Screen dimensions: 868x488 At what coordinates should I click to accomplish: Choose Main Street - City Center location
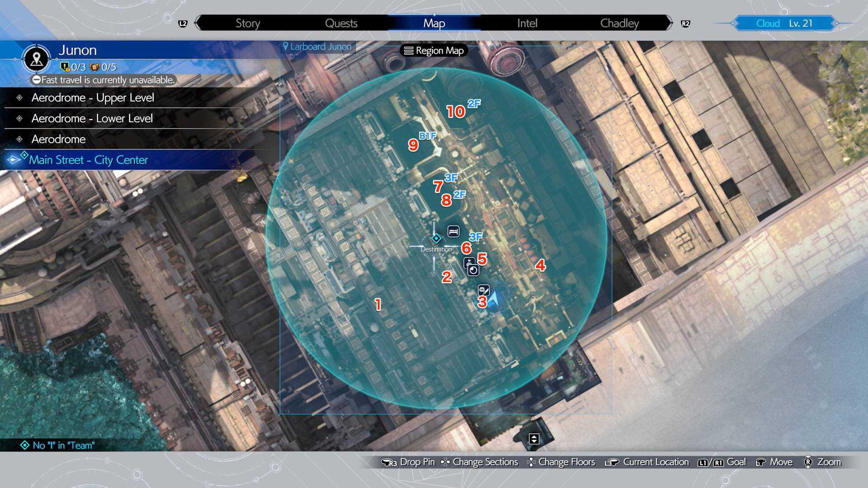(89, 160)
